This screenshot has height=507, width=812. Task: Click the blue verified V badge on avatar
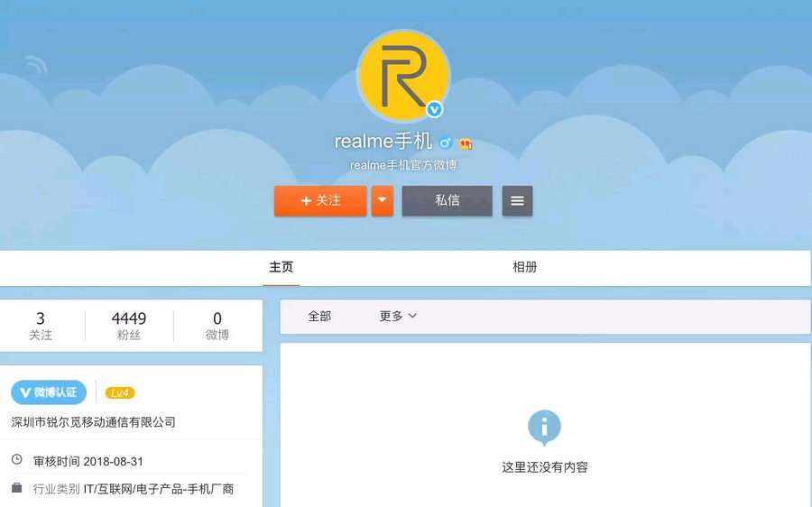tap(434, 109)
